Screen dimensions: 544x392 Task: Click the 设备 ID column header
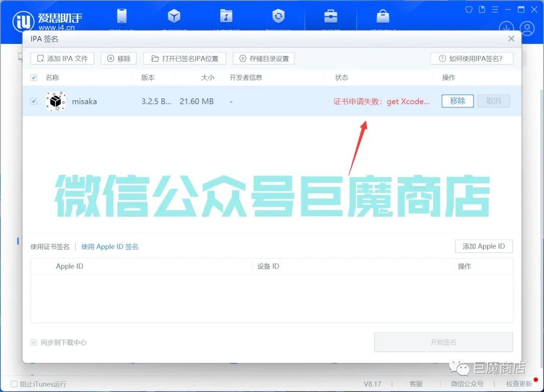tap(268, 266)
